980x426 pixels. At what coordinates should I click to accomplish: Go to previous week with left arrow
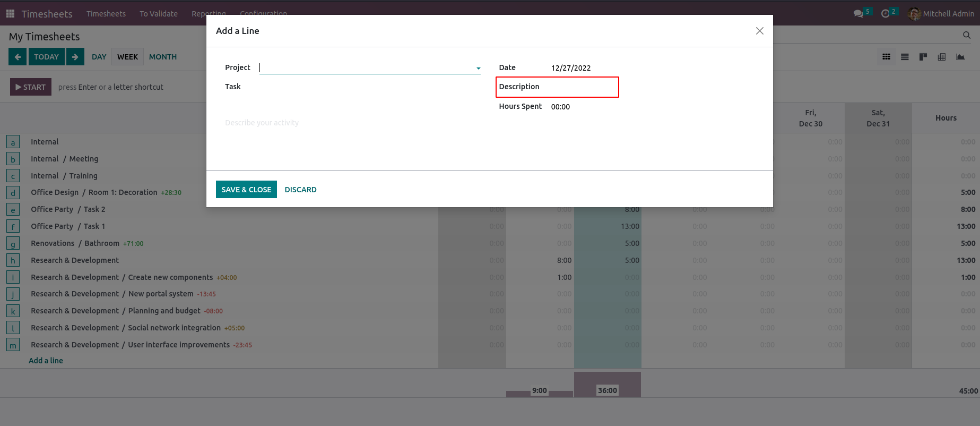pos(18,57)
